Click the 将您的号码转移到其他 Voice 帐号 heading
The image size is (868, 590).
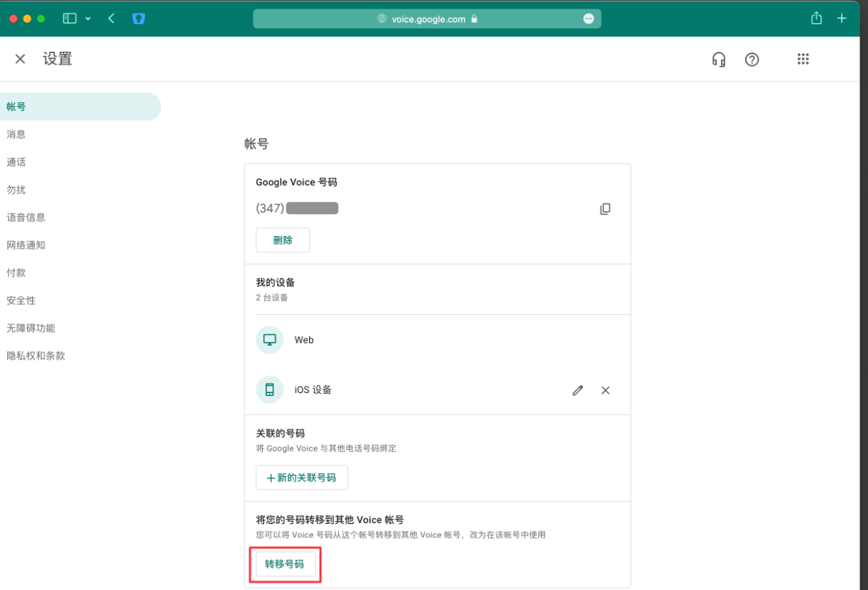tap(330, 520)
